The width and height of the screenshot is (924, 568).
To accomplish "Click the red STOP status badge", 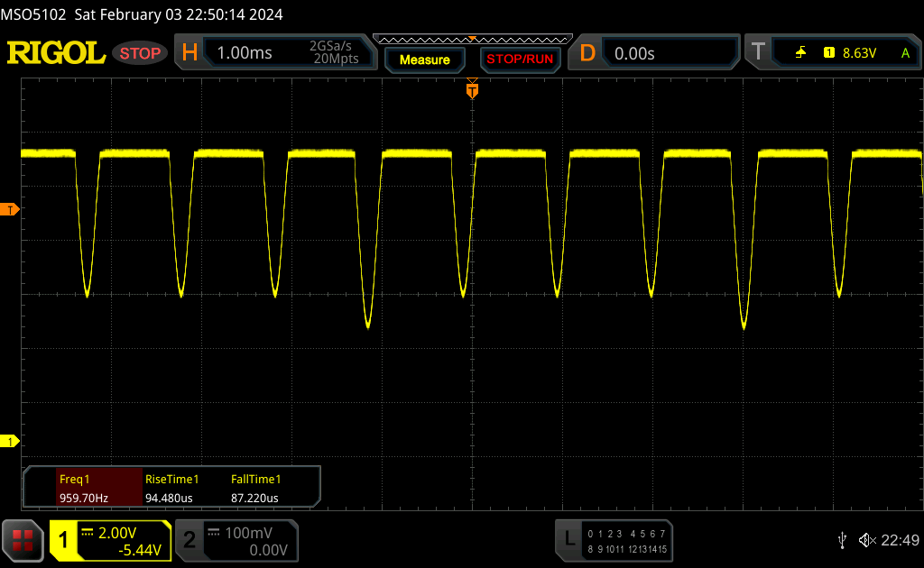I will [x=140, y=53].
